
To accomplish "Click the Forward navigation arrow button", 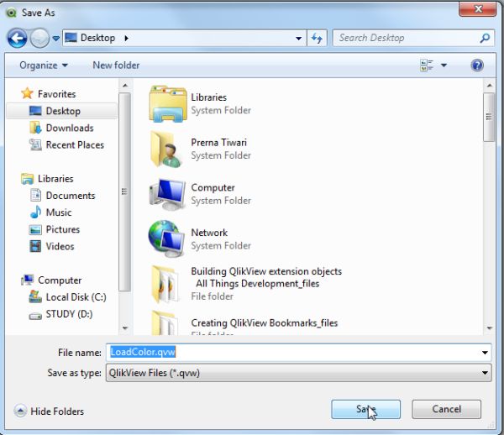I will [x=39, y=39].
